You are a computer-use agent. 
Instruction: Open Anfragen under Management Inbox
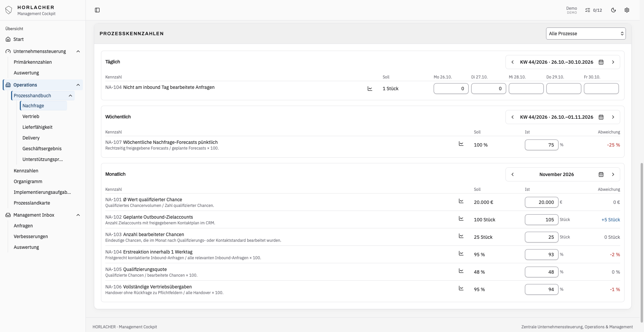tap(23, 226)
